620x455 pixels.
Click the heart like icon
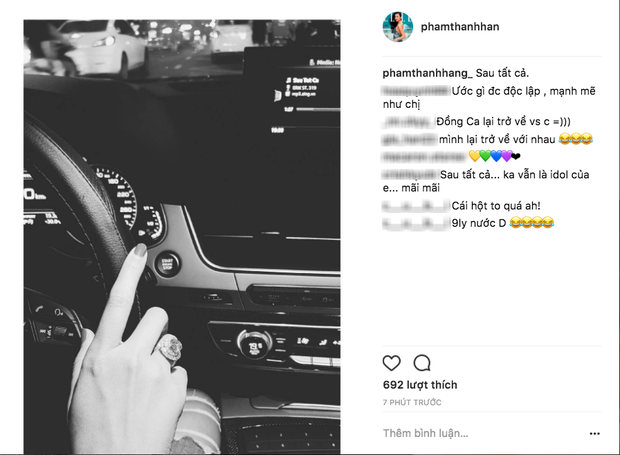point(391,363)
